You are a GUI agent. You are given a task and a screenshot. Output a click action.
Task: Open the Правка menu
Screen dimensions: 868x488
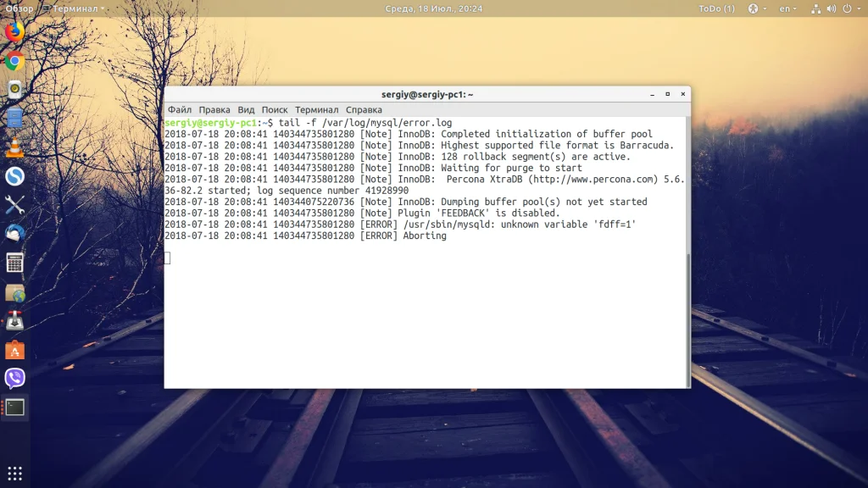click(214, 109)
